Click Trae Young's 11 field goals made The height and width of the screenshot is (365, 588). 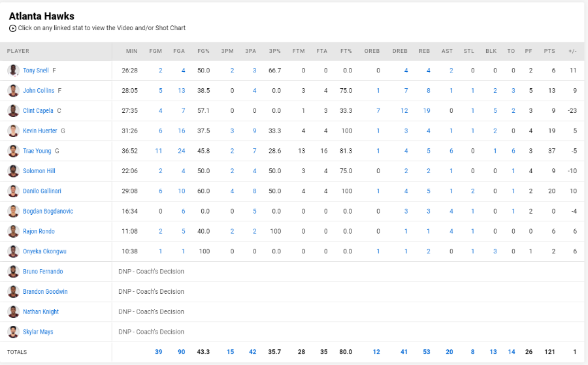point(159,151)
